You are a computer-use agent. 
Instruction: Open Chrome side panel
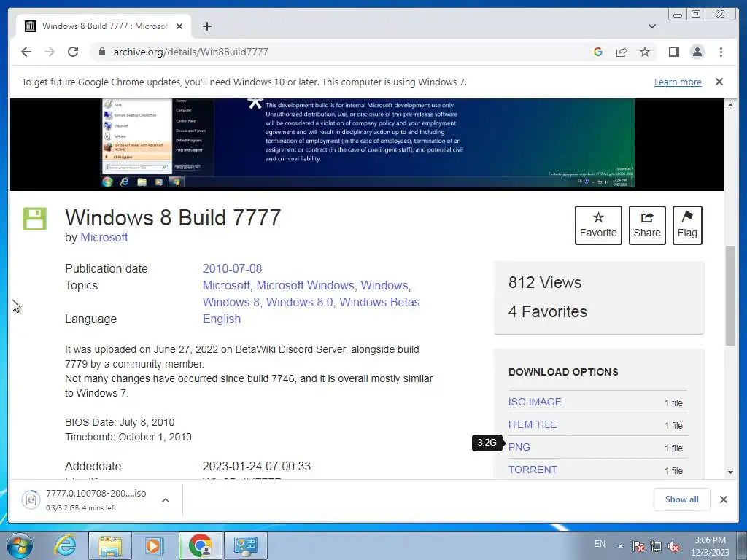tap(673, 52)
